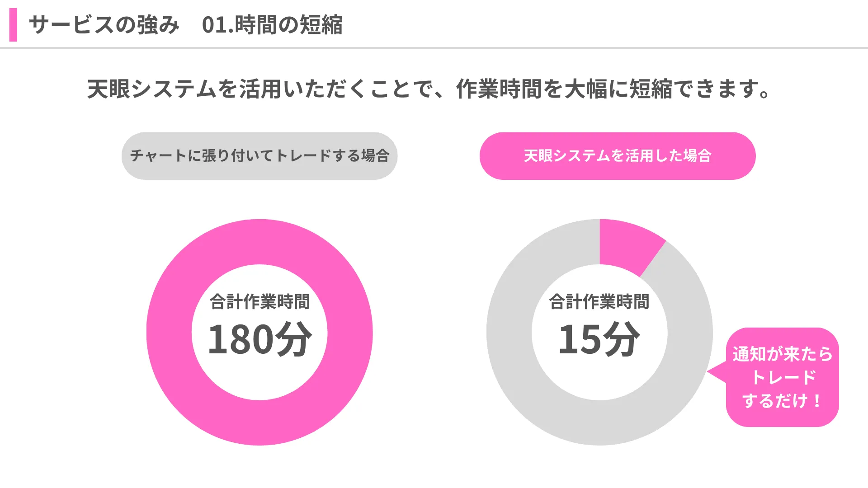The image size is (868, 488).
Task: Click the '作業時間を大幅に短縮できます。' phrase in headline
Action: point(613,89)
